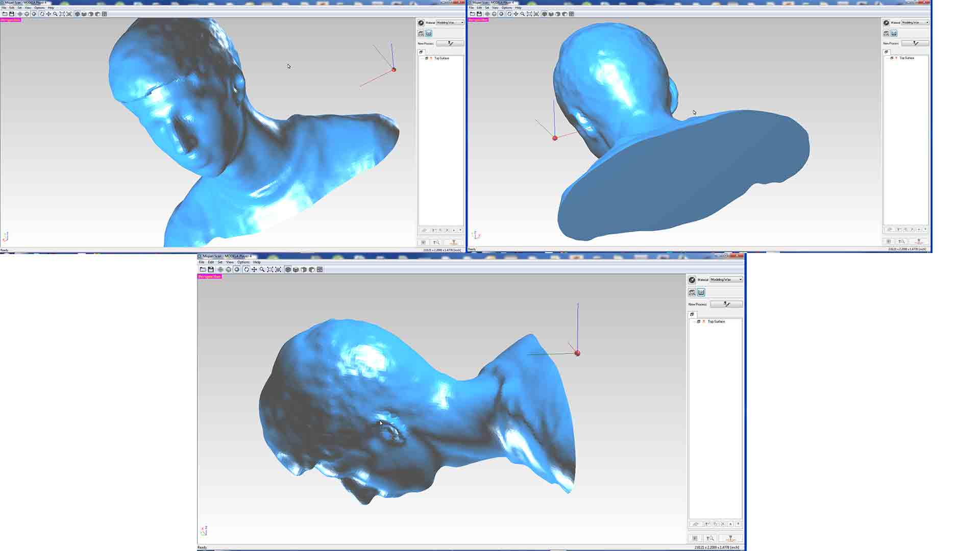Click red origin sphere in bottom window viewport
Viewport: 980px width, 551px height.
coord(577,353)
